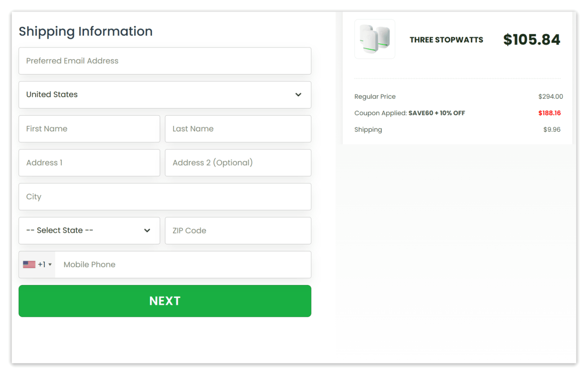The height and width of the screenshot is (375, 588).
Task: Click the red $188.16 discount amount
Action: [549, 113]
